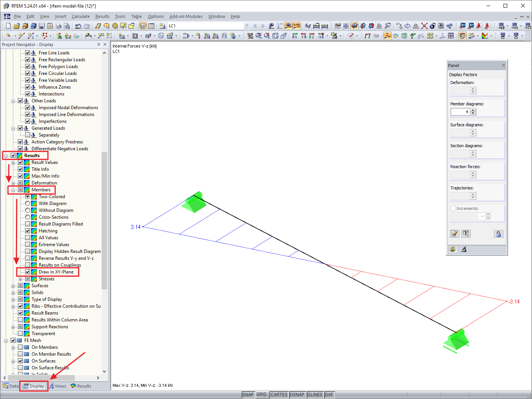Set view in Y direction icon
The width and height of the screenshot is (532, 399).
(x=303, y=36)
